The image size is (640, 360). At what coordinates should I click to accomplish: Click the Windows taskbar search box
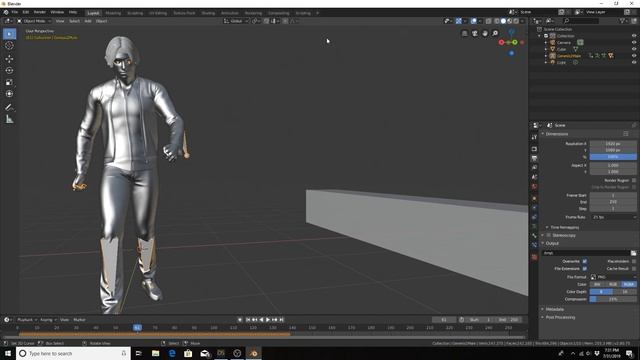(x=73, y=353)
